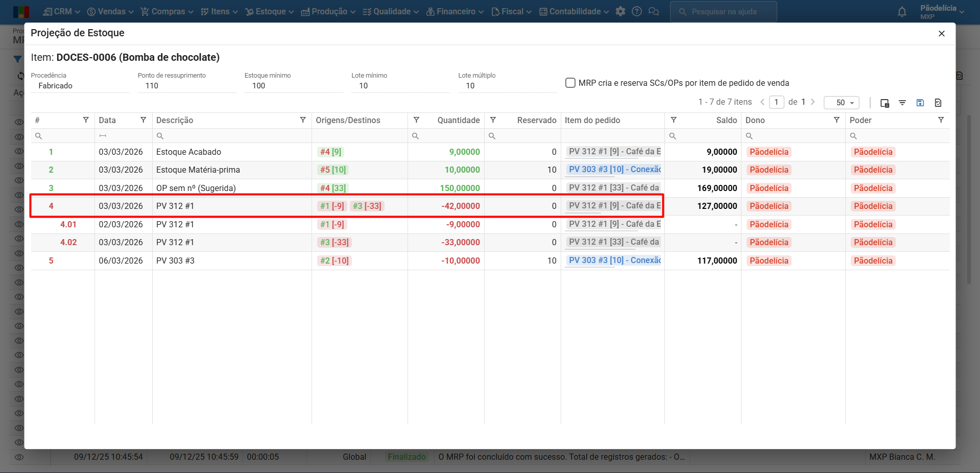The image size is (980, 473).
Task: Click the help question mark icon
Action: [x=636, y=11]
